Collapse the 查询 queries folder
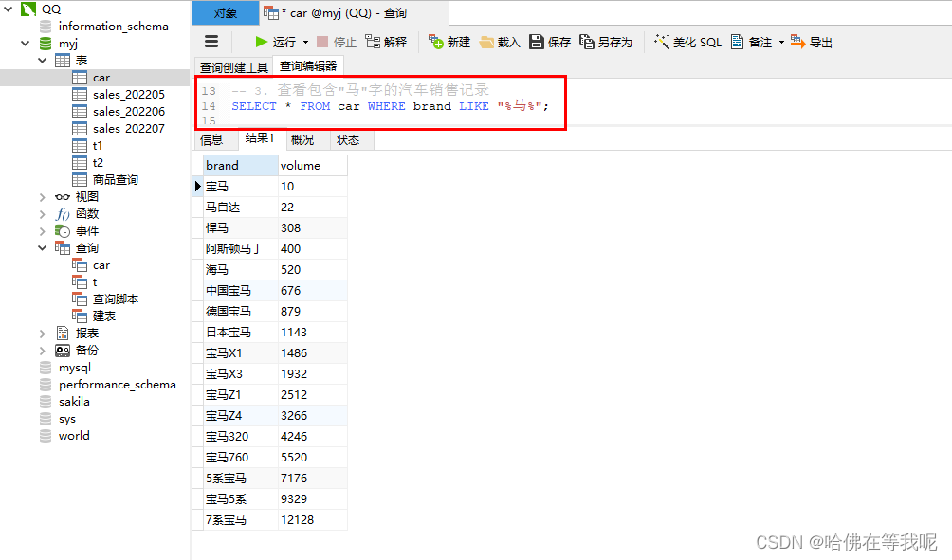Screen dimensions: 952x560 tap(43, 247)
